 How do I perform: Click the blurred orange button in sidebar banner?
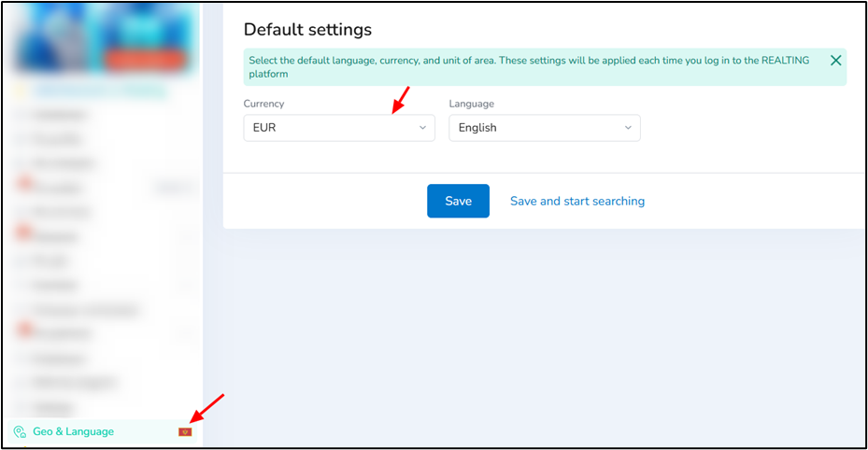[x=144, y=60]
